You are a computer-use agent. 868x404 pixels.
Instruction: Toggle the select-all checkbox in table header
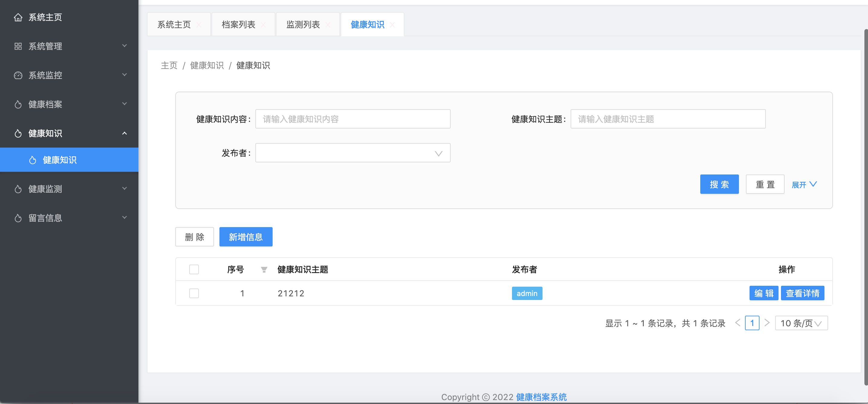[x=194, y=269]
